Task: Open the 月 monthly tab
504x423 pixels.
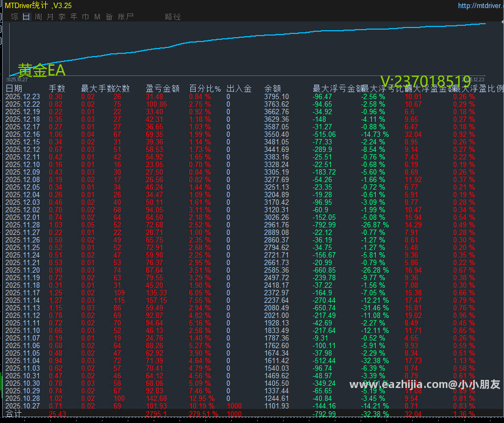Action: (x=50, y=17)
